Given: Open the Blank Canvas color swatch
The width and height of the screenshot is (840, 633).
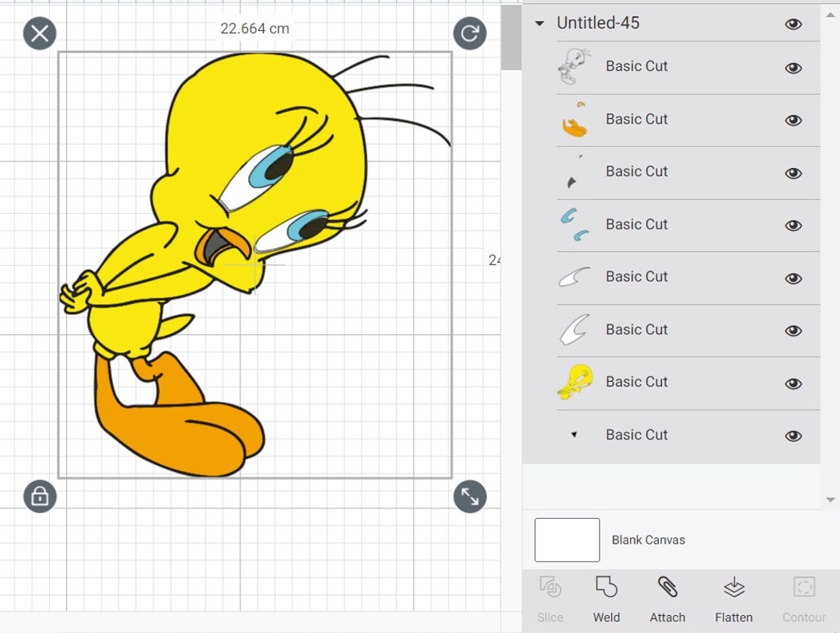Looking at the screenshot, I should (566, 540).
